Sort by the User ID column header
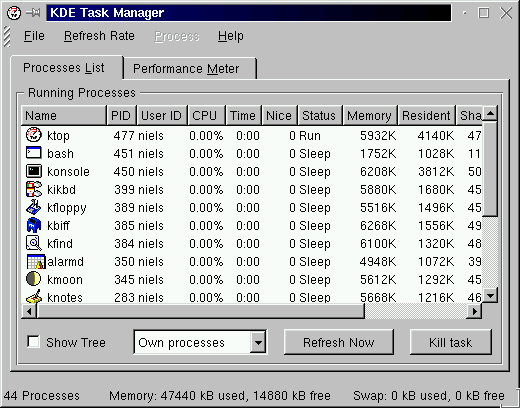 (162, 115)
